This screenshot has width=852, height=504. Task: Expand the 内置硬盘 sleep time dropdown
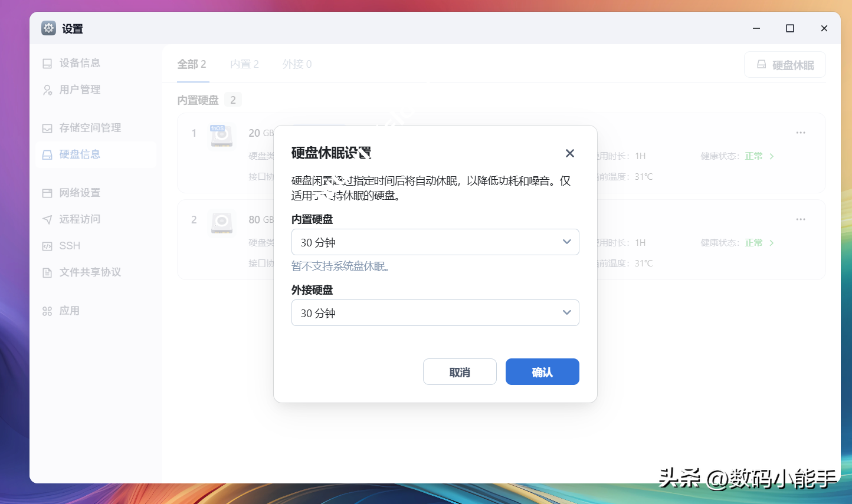click(x=435, y=242)
